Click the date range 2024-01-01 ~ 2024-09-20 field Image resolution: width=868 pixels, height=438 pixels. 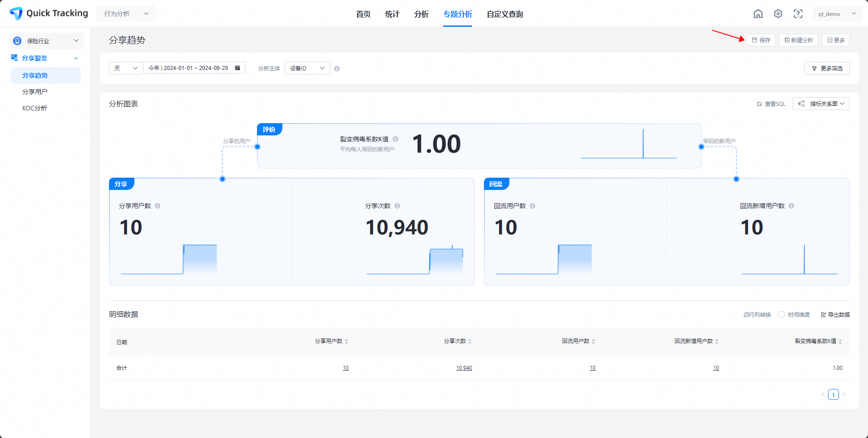(x=194, y=68)
